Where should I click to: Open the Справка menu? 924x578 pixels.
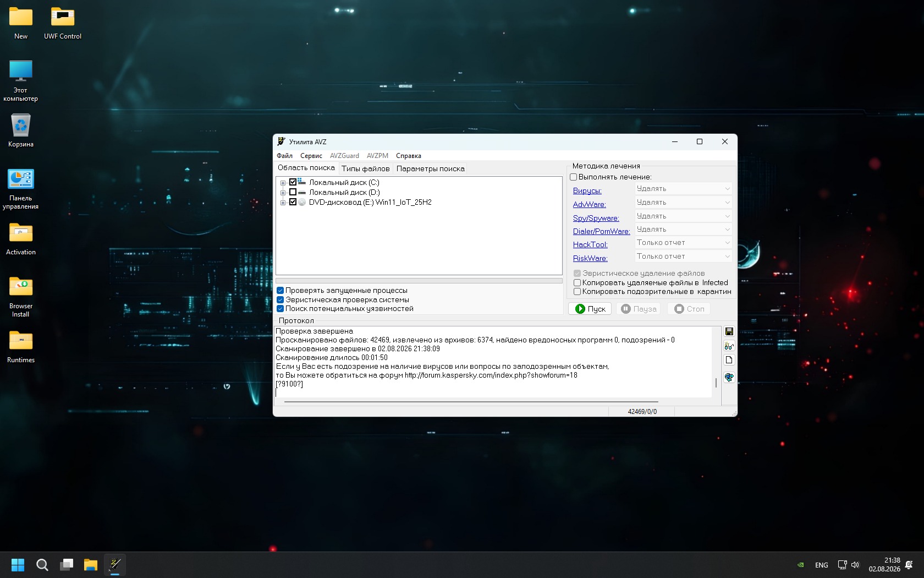[x=409, y=156]
